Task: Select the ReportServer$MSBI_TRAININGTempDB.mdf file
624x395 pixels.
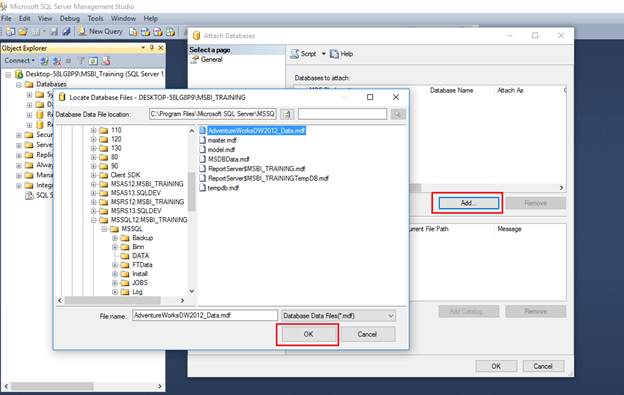Action: 269,178
